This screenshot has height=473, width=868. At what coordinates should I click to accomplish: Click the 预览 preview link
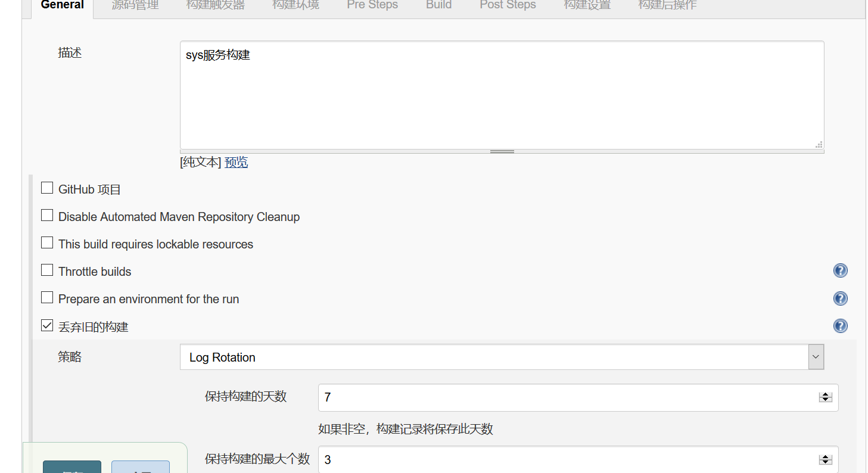tap(236, 162)
